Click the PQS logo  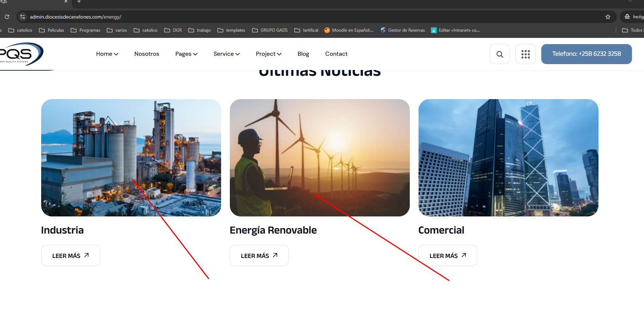21,54
